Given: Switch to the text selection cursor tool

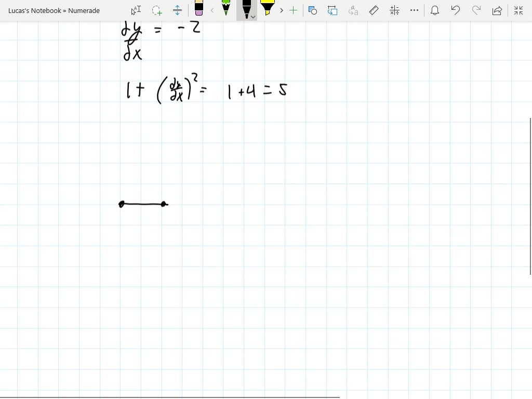Looking at the screenshot, I should [135, 10].
